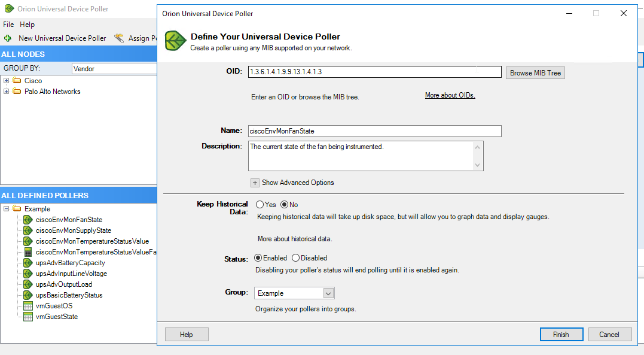Click the Help button in dialog
This screenshot has width=644, height=355.
pos(187,335)
